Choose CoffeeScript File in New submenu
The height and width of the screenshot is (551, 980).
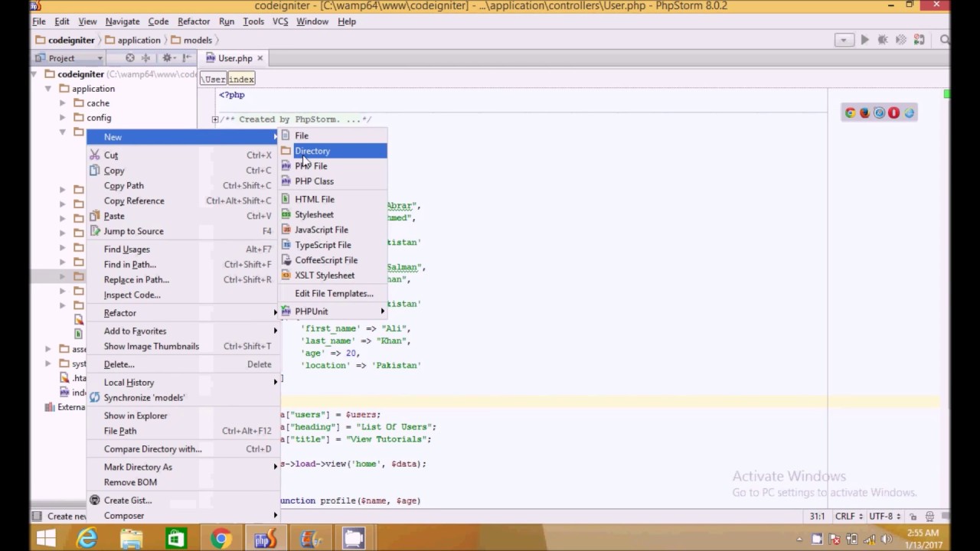(x=333, y=260)
